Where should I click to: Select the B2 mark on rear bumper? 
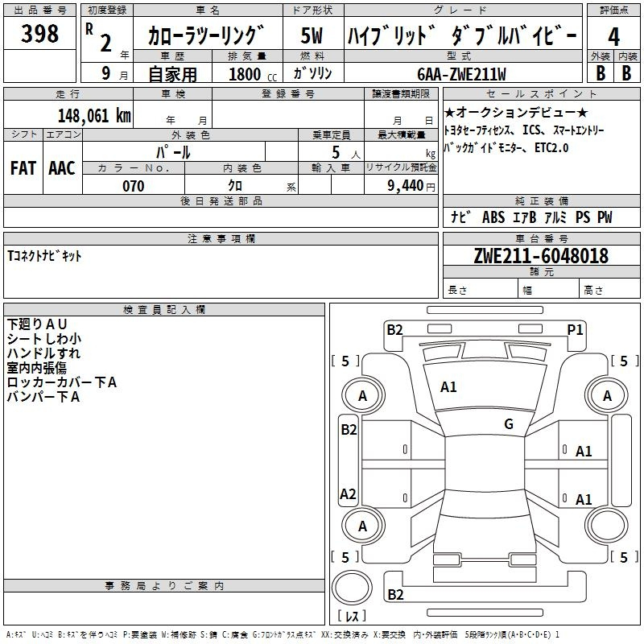(395, 595)
